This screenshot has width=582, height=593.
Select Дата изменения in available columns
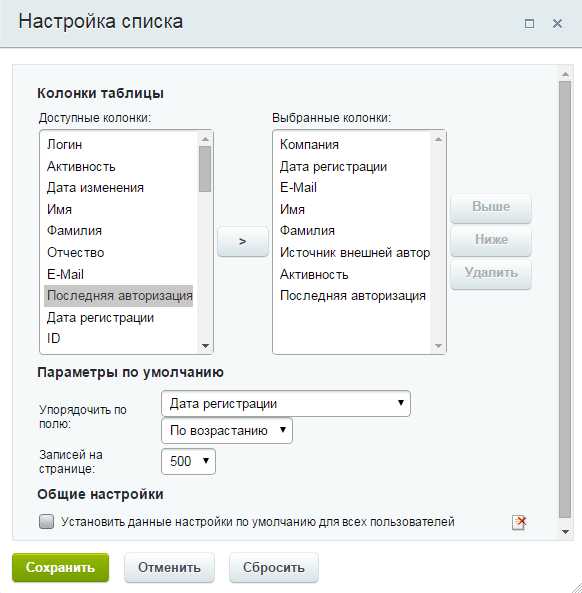(119, 188)
